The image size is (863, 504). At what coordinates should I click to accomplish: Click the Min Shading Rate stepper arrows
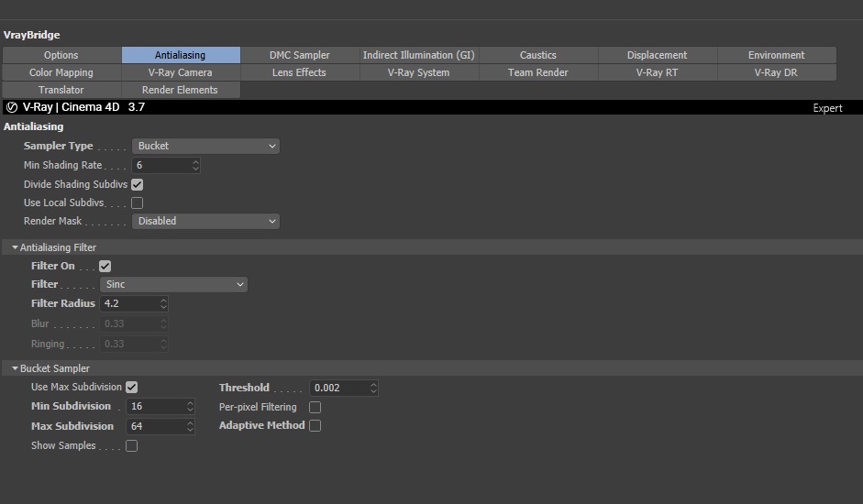click(x=195, y=165)
